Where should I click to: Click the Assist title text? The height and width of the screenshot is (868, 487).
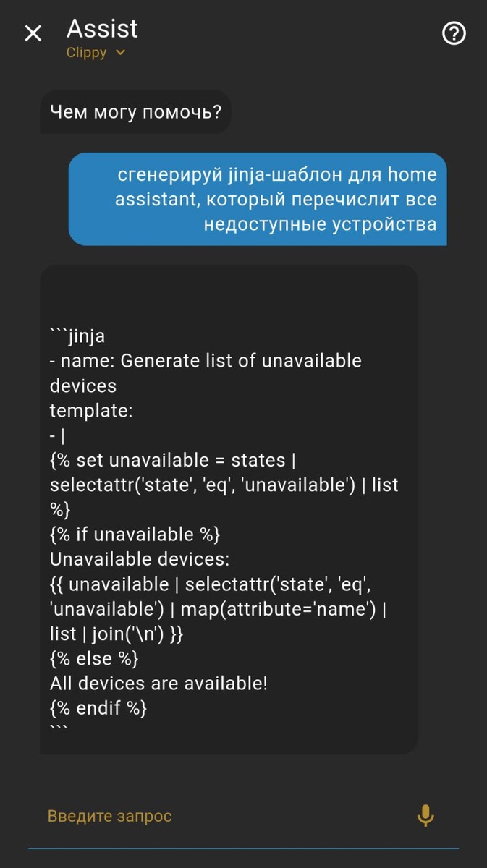(x=102, y=29)
